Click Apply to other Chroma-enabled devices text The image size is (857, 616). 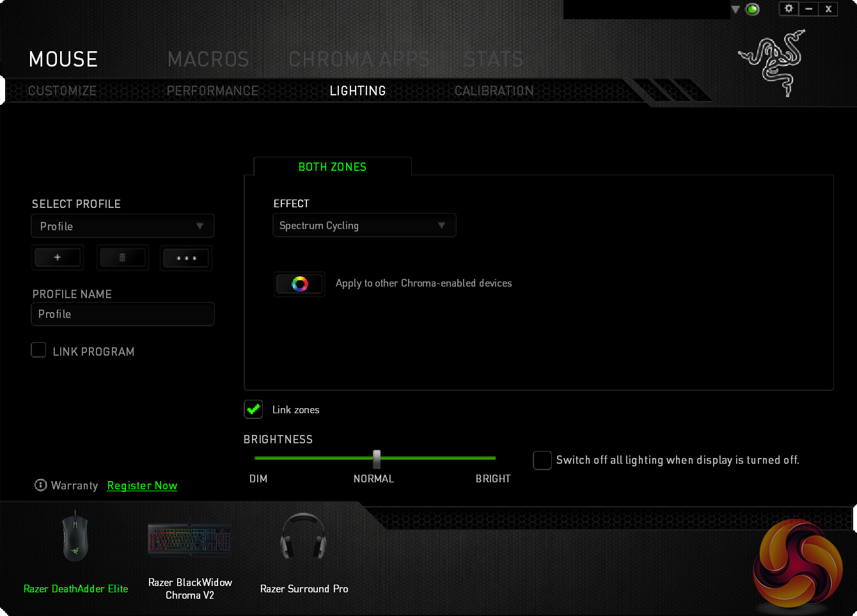tap(423, 283)
